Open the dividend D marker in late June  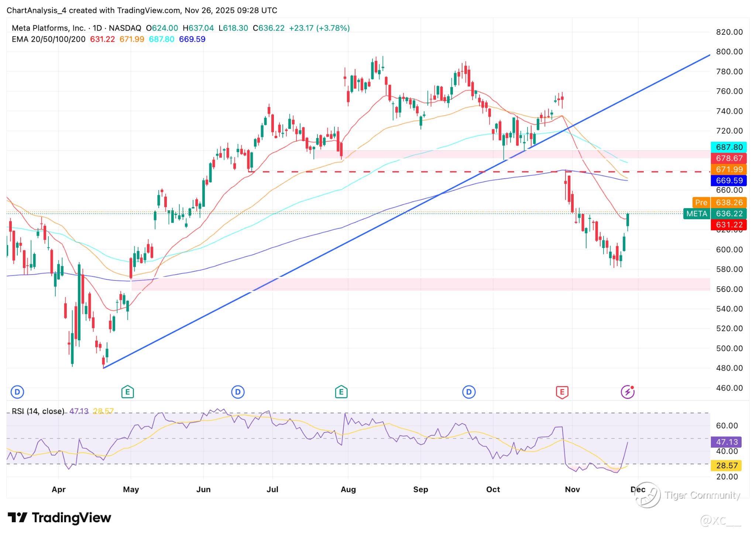(x=238, y=392)
